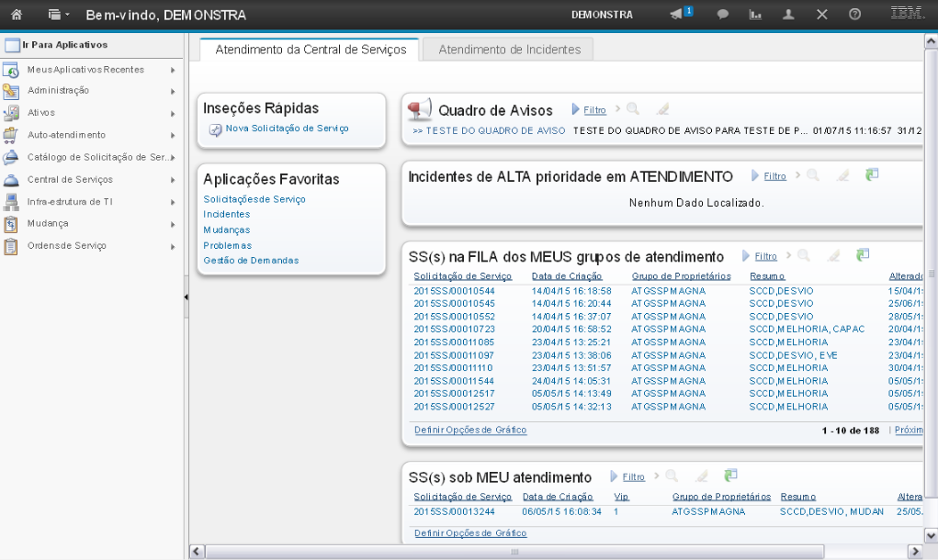Click the Home icon in top bar
938x560 pixels.
(16, 15)
